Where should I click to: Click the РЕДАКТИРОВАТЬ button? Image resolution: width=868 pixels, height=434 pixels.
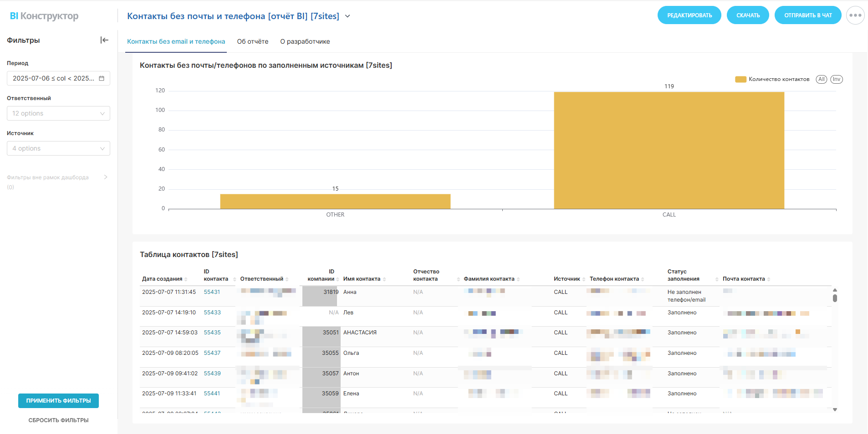coord(689,15)
